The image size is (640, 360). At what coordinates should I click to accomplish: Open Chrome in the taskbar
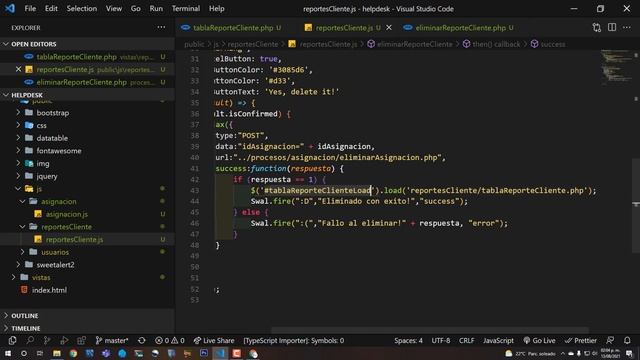[x=73, y=353]
